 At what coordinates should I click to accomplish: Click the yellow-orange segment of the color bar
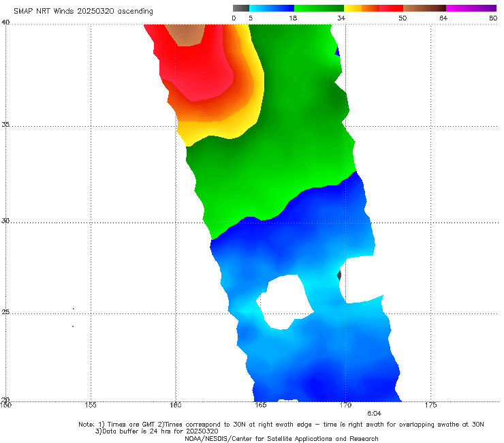[x=362, y=8]
